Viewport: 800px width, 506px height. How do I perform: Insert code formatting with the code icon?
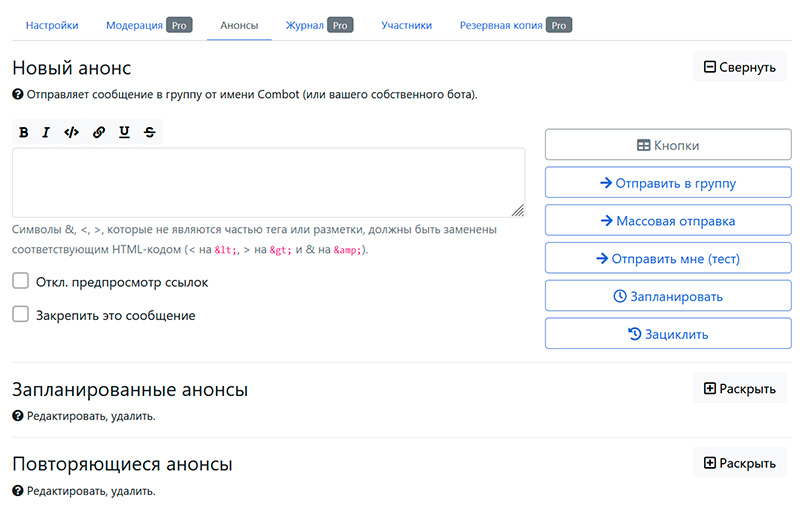[x=71, y=132]
